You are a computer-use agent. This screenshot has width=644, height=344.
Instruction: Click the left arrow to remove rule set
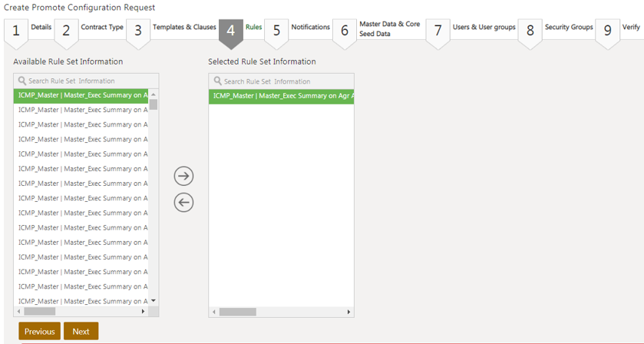tap(183, 203)
